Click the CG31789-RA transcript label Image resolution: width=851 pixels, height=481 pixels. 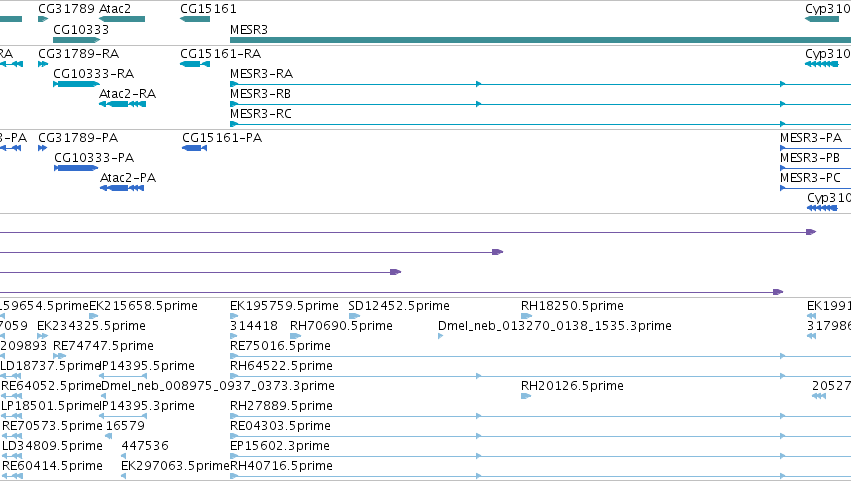coord(79,53)
